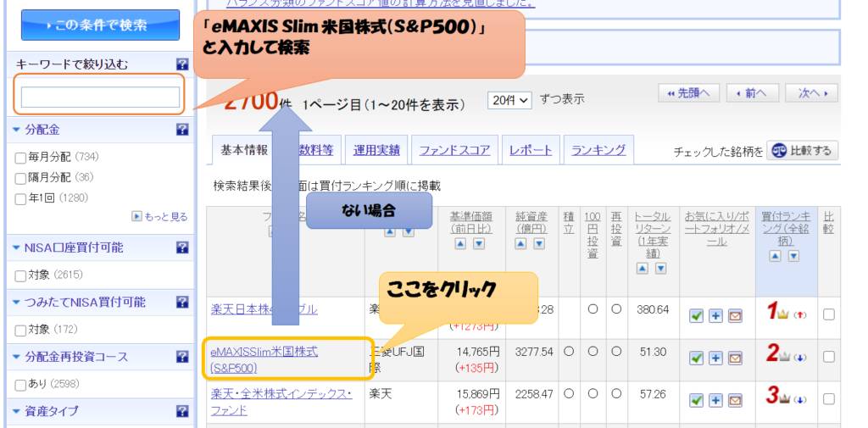This screenshot has height=428, width=868.
Task: Check 分配金再投資コース あり (2598) box
Action: (x=20, y=385)
